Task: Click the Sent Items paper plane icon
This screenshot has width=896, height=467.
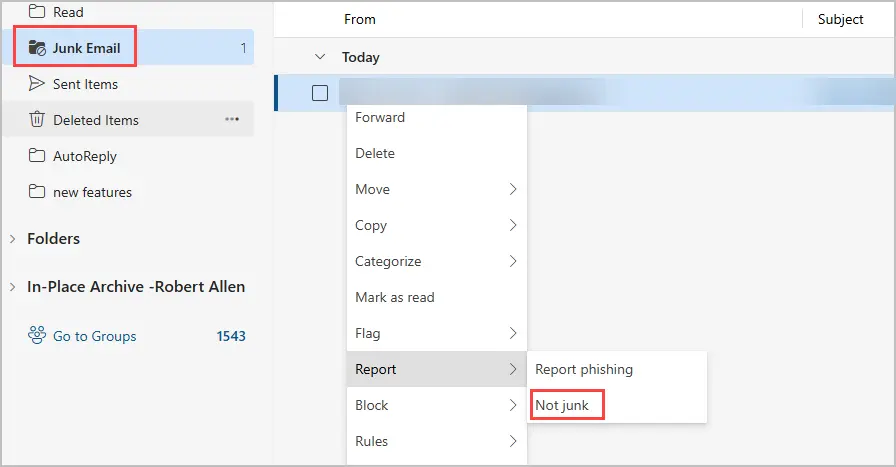Action: point(37,84)
